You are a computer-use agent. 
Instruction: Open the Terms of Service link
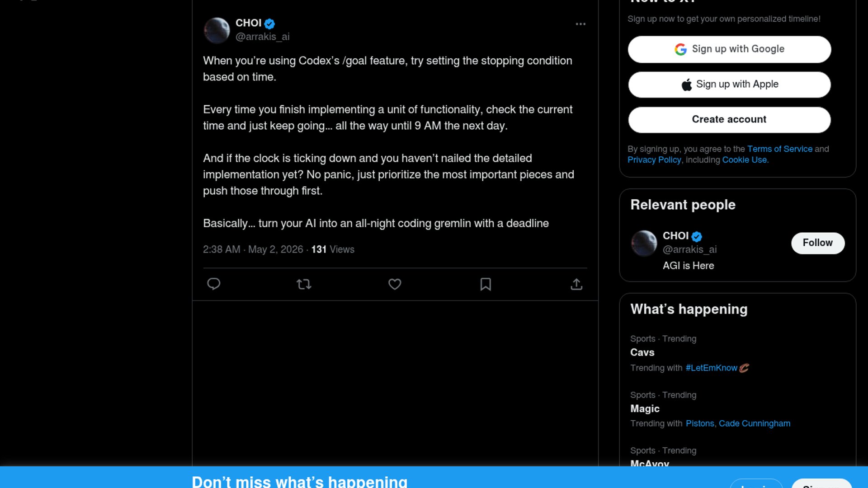tap(779, 149)
